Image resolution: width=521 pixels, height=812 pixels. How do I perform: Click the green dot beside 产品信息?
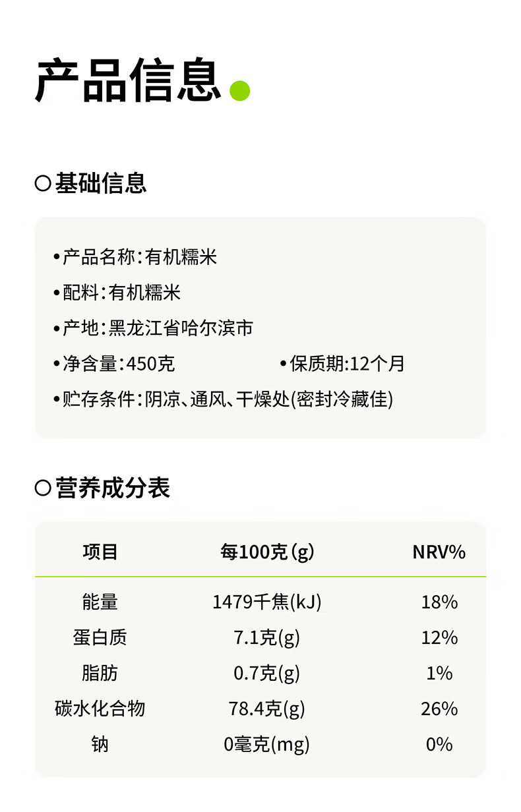tap(240, 90)
